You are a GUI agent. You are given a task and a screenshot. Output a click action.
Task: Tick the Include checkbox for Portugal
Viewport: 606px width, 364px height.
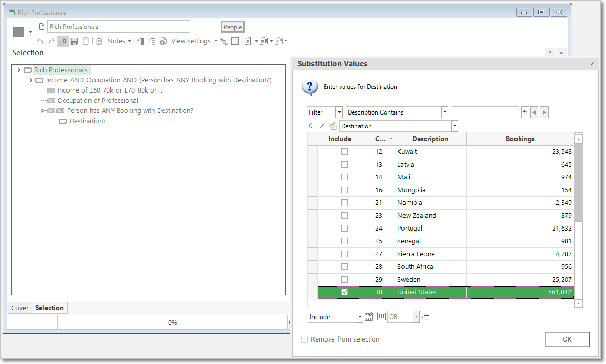tap(344, 229)
